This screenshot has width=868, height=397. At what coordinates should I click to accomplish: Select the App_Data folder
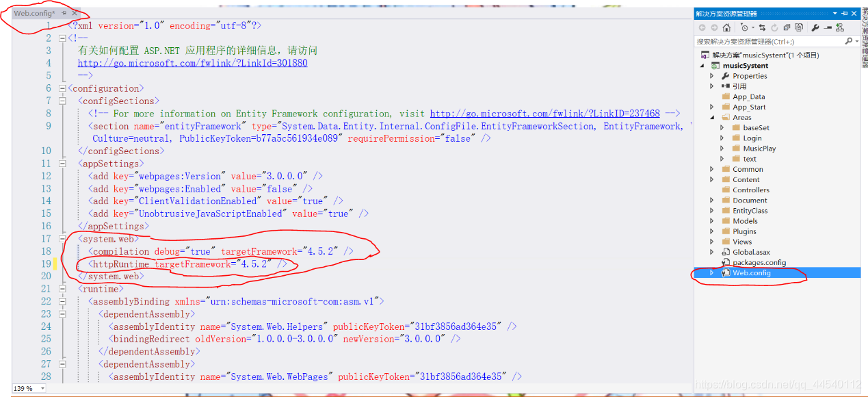[x=749, y=97]
